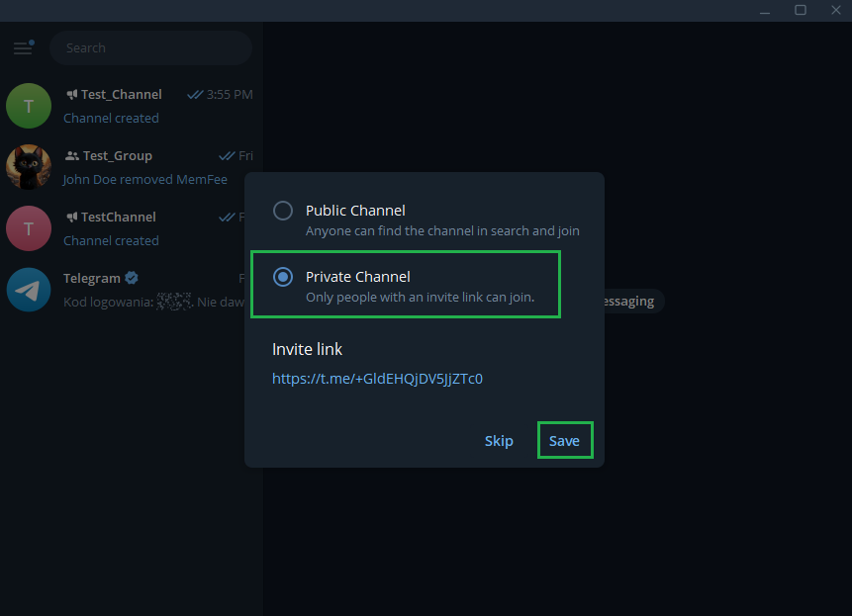Click read checkmarks on Test_Channel

pos(195,95)
